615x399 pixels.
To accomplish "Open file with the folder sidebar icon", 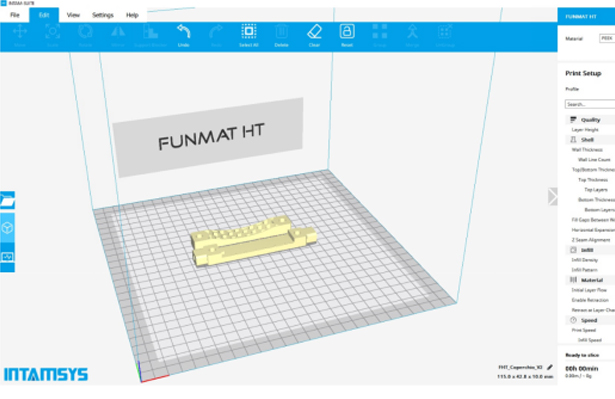I will click(7, 201).
